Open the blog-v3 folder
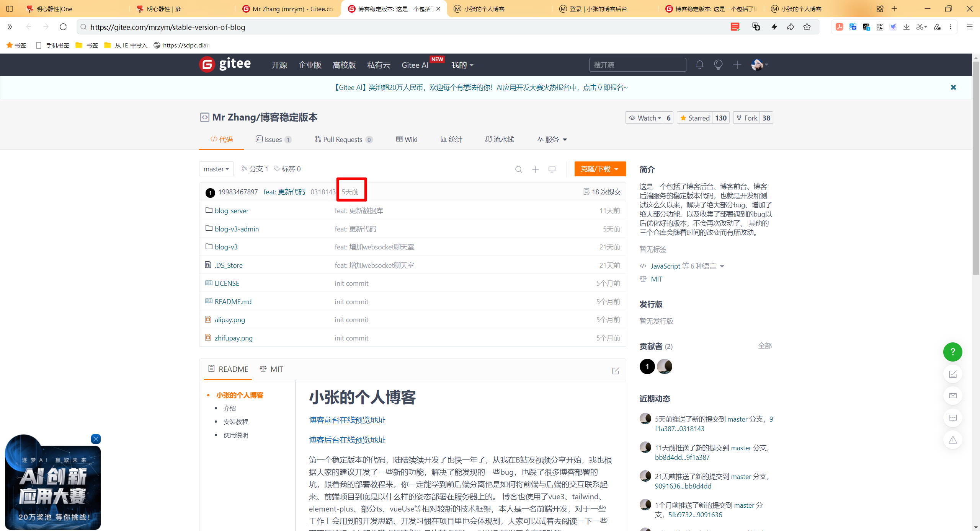Viewport: 980px width, 531px height. tap(226, 247)
